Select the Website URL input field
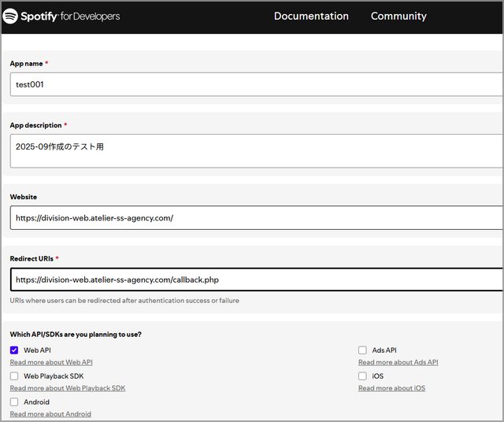504x422 pixels. pyautogui.click(x=252, y=218)
